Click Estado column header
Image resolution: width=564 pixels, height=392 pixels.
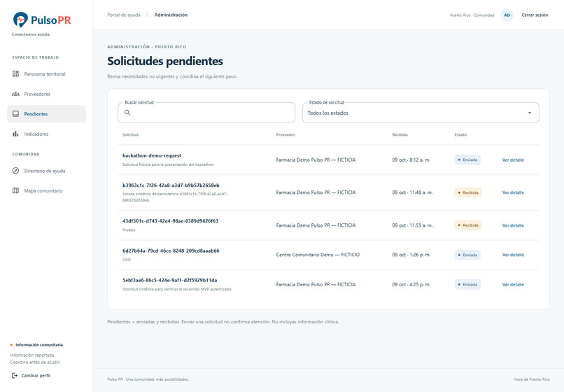tap(460, 134)
